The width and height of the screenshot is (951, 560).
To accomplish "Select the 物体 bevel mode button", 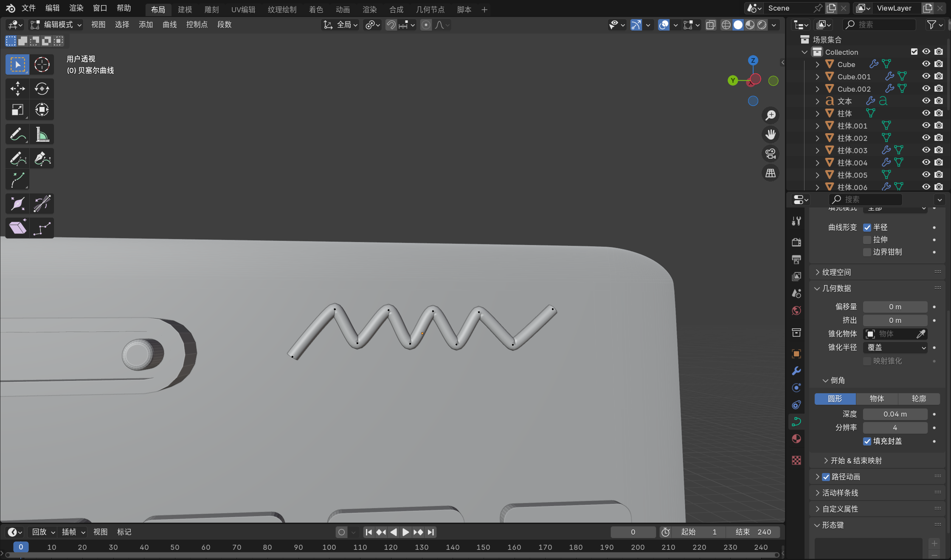I will pos(877,398).
